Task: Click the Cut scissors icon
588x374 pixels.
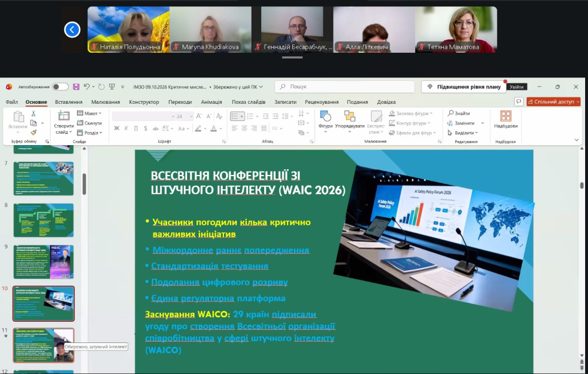Action: click(33, 113)
